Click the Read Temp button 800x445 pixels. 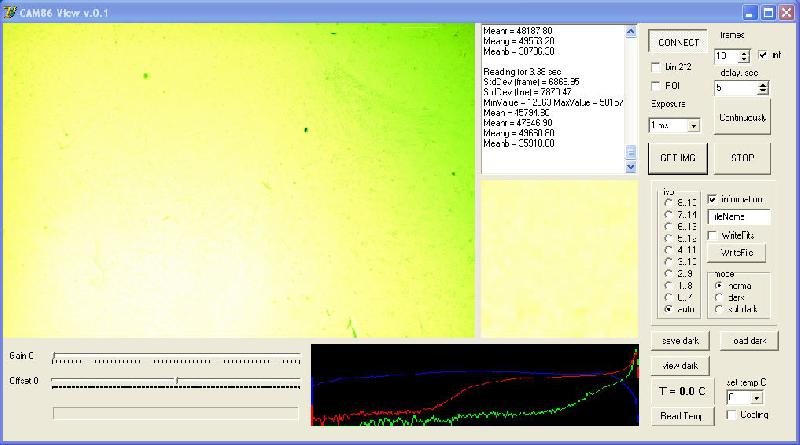(x=682, y=416)
